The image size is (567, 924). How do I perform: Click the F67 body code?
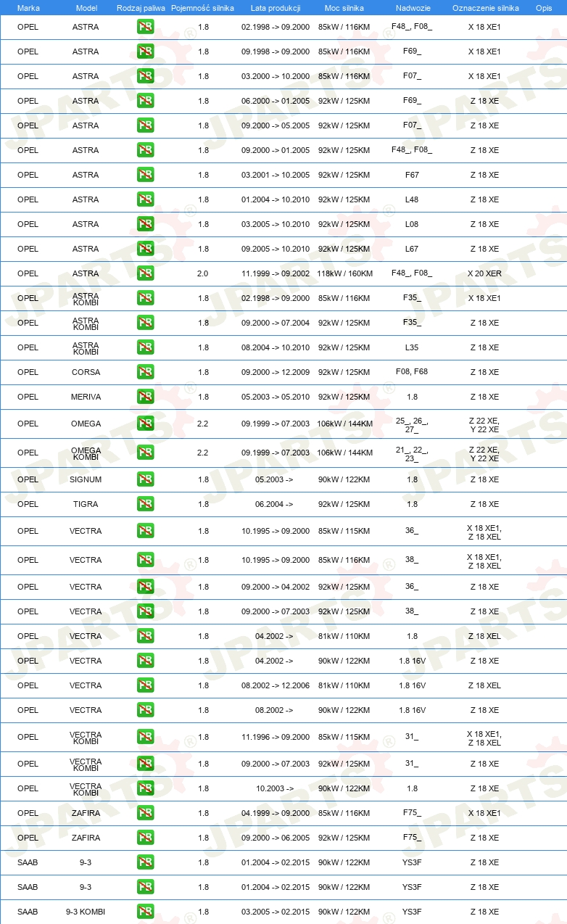[412, 175]
